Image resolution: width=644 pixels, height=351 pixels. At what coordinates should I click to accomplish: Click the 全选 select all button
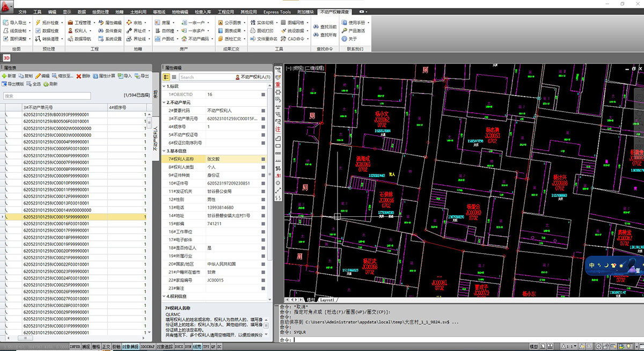click(33, 84)
